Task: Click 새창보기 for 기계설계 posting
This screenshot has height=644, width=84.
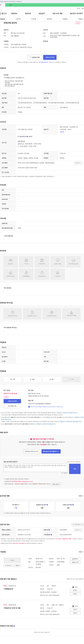Action: [x=75, y=613]
